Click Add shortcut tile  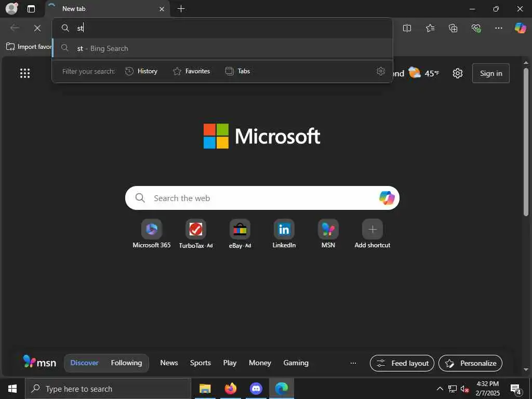click(x=372, y=234)
